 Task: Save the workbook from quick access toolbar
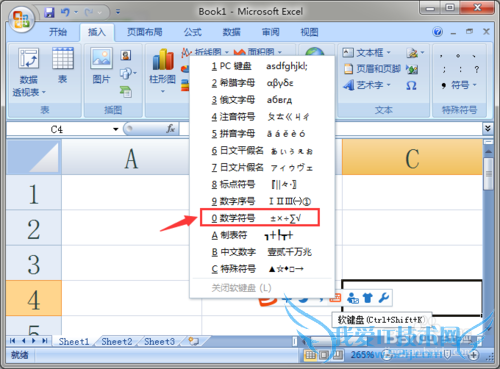49,13
